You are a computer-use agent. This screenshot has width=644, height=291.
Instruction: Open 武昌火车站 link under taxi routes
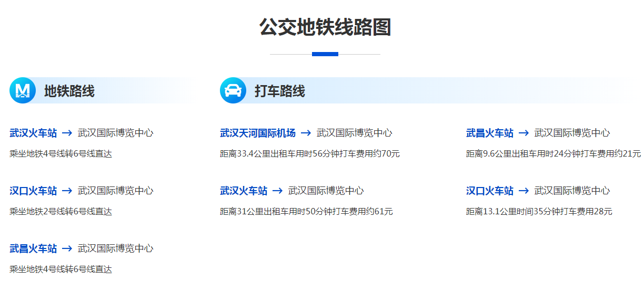pos(490,133)
